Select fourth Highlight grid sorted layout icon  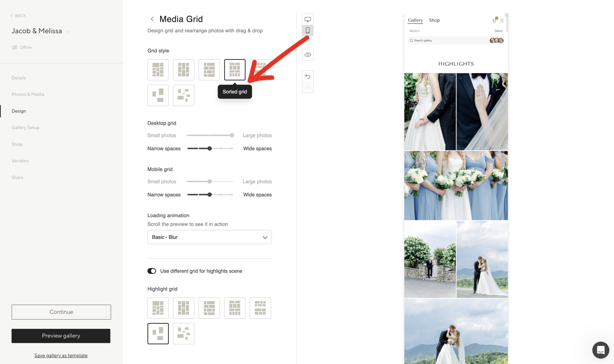tap(235, 308)
